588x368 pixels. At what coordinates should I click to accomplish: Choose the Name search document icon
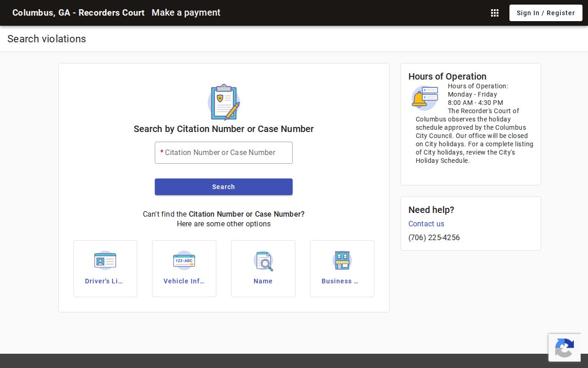pos(263,261)
